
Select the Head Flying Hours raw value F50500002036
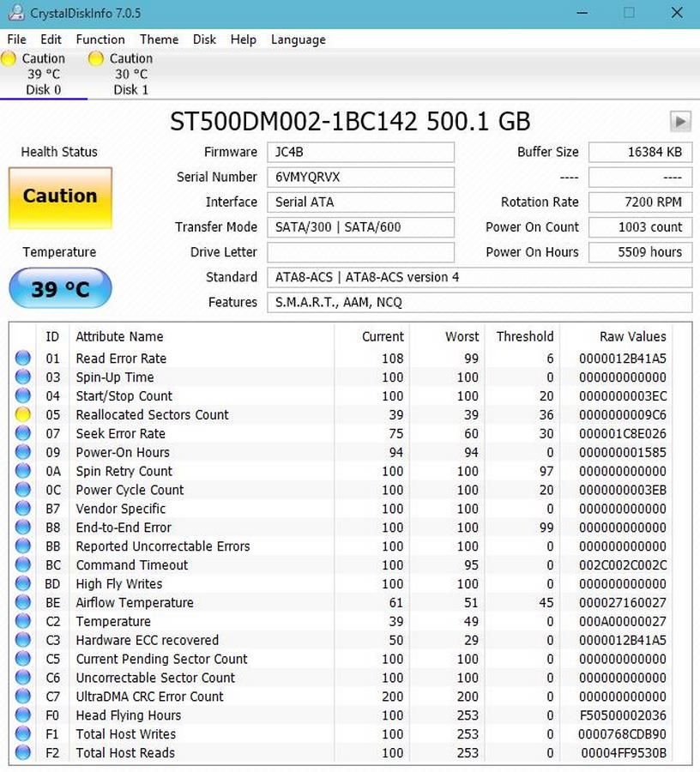pyautogui.click(x=622, y=715)
